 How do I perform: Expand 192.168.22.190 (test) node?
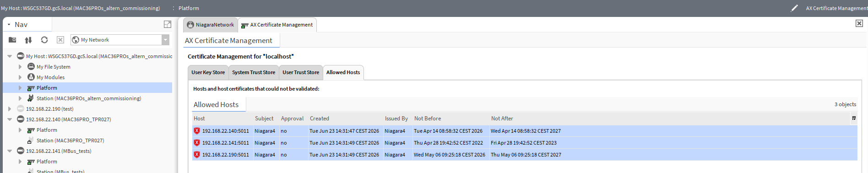tap(10, 109)
